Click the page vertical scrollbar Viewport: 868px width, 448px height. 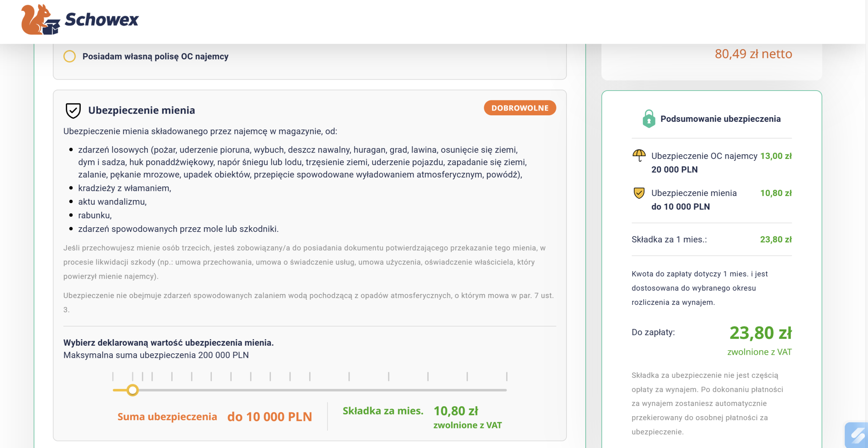(866, 224)
